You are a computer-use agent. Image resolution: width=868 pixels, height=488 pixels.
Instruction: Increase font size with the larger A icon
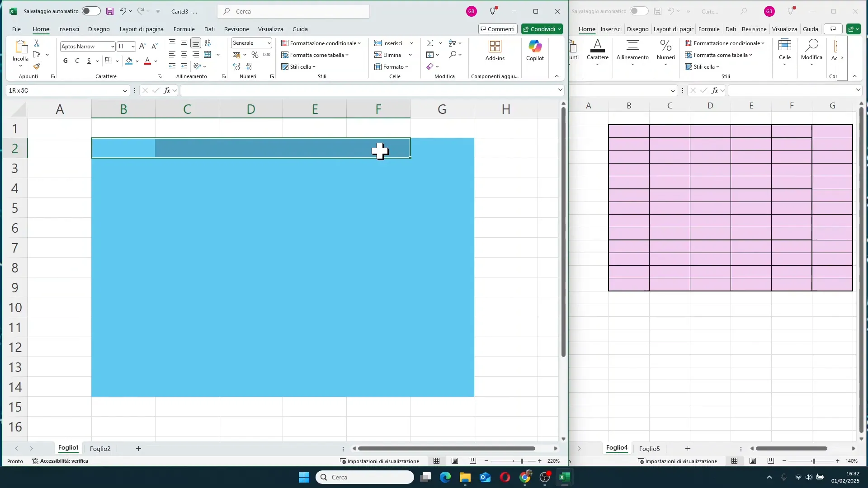pyautogui.click(x=142, y=46)
